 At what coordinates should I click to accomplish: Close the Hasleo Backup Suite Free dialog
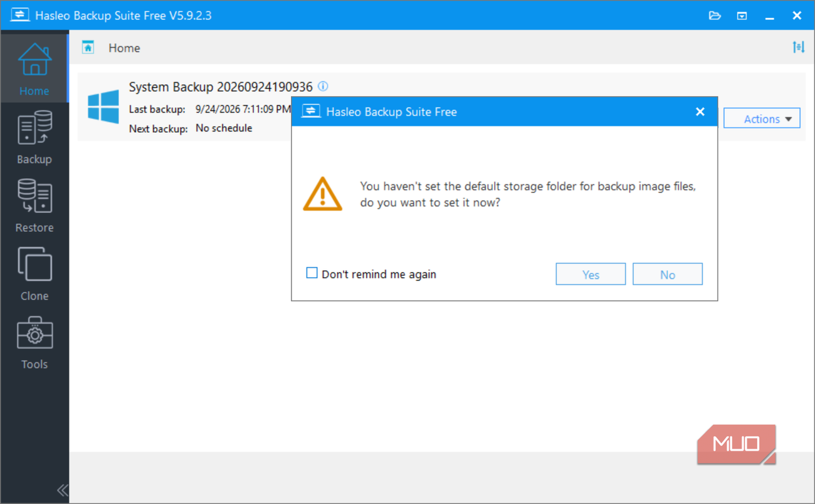(x=700, y=112)
